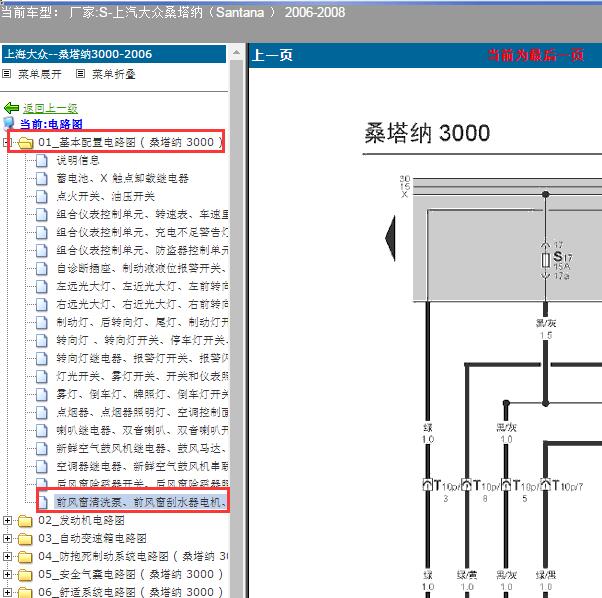Open 新鲜空气鼓风机继电器 page
602x598 pixels.
(142, 448)
